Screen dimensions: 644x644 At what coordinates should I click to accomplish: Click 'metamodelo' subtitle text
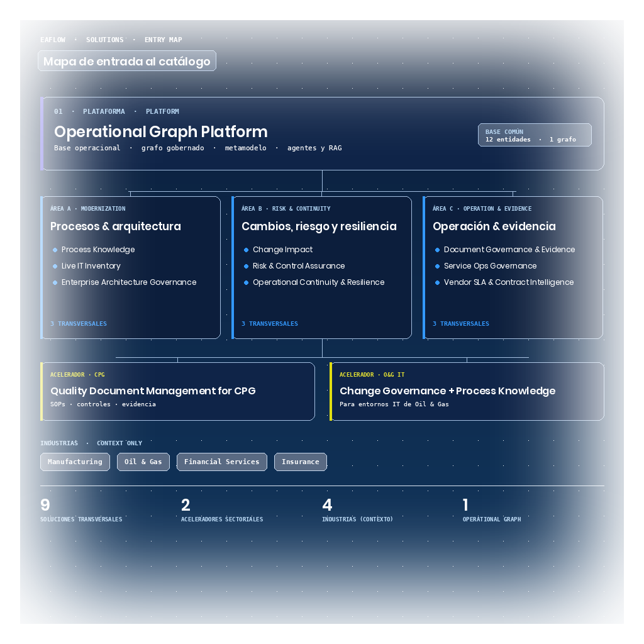click(x=245, y=148)
